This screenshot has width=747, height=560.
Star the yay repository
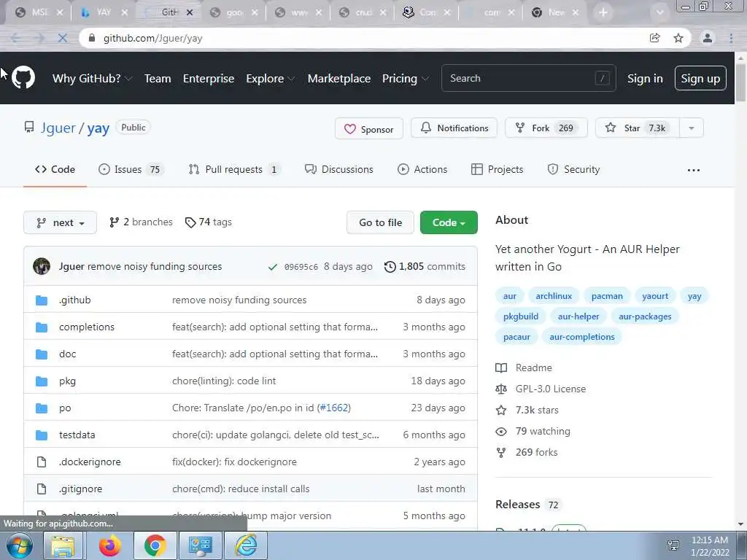tap(637, 128)
